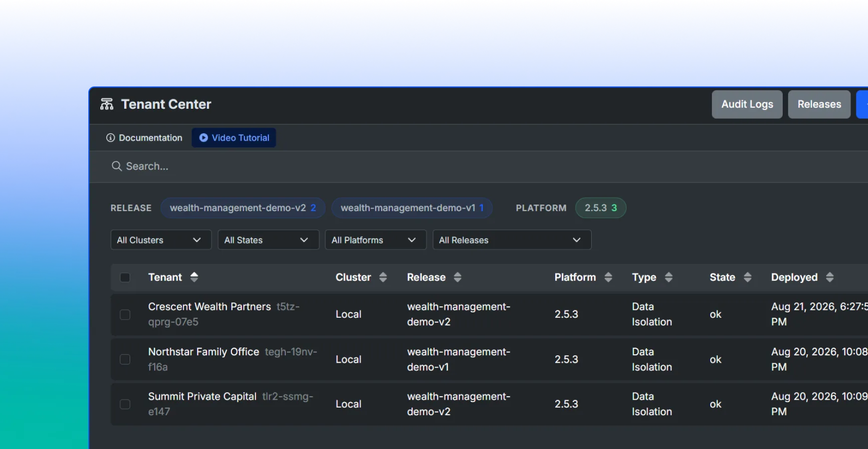Open the All Platforms dropdown
The image size is (868, 449).
point(376,240)
